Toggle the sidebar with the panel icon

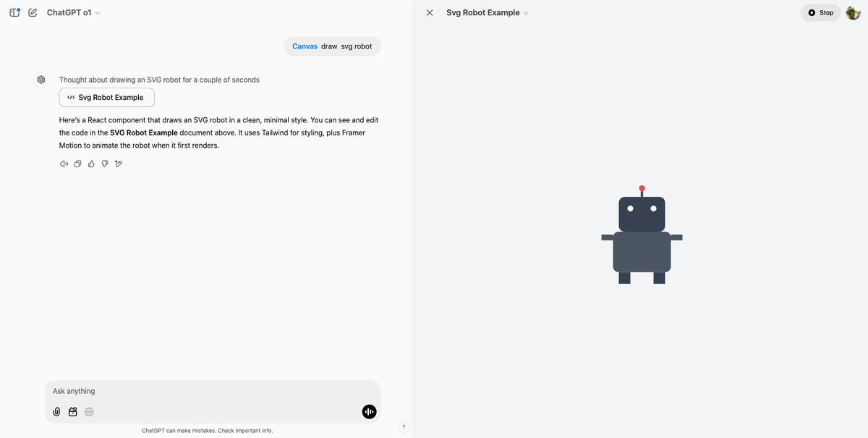tap(13, 12)
